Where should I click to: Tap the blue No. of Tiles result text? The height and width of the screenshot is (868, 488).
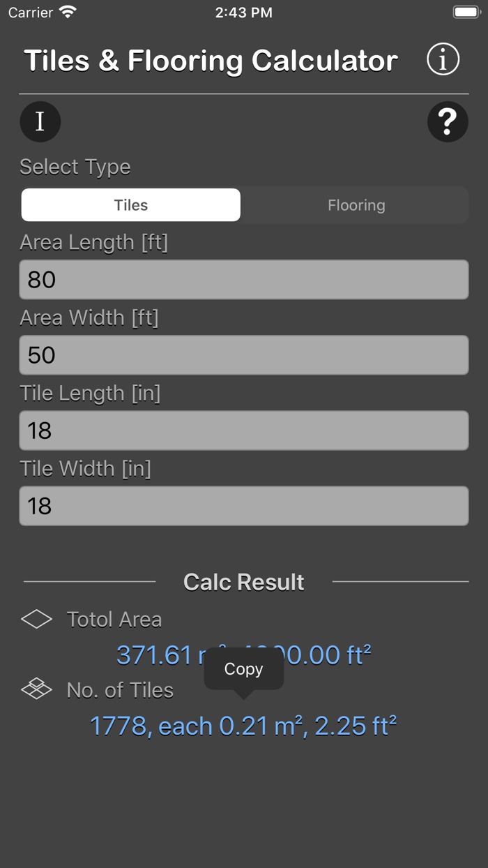[x=244, y=726]
